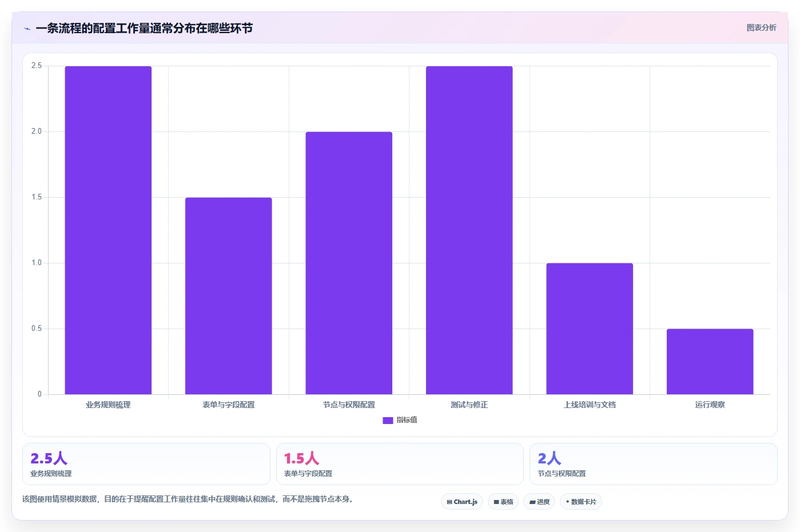Click the 运行观察 x-axis label

(x=710, y=405)
